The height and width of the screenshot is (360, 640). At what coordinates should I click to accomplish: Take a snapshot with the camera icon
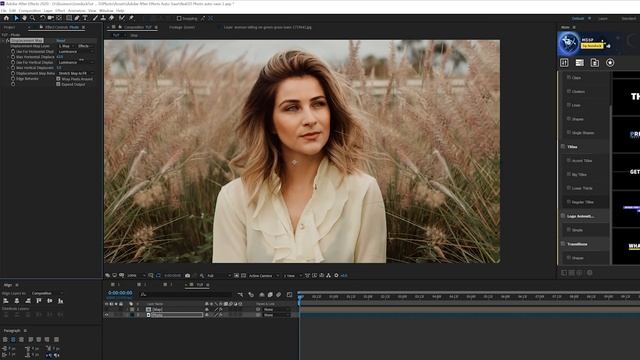tap(188, 276)
